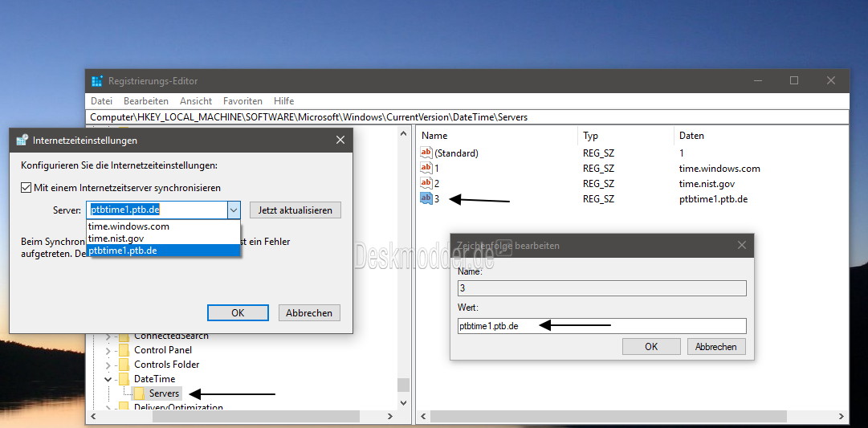Select the ConnectedSearch tree item label
This screenshot has height=428, width=868.
pos(171,336)
